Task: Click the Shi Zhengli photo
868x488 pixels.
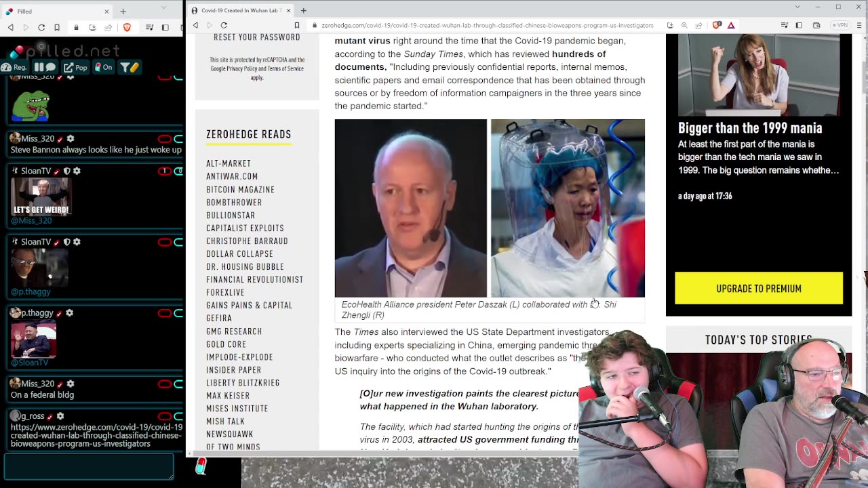Action: click(x=568, y=208)
